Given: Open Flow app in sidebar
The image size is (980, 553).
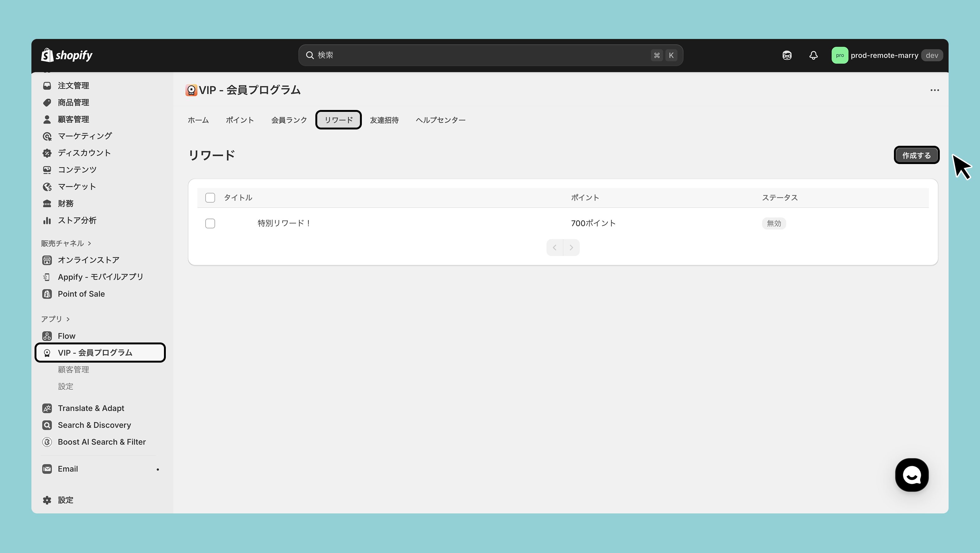Looking at the screenshot, I should coord(67,336).
